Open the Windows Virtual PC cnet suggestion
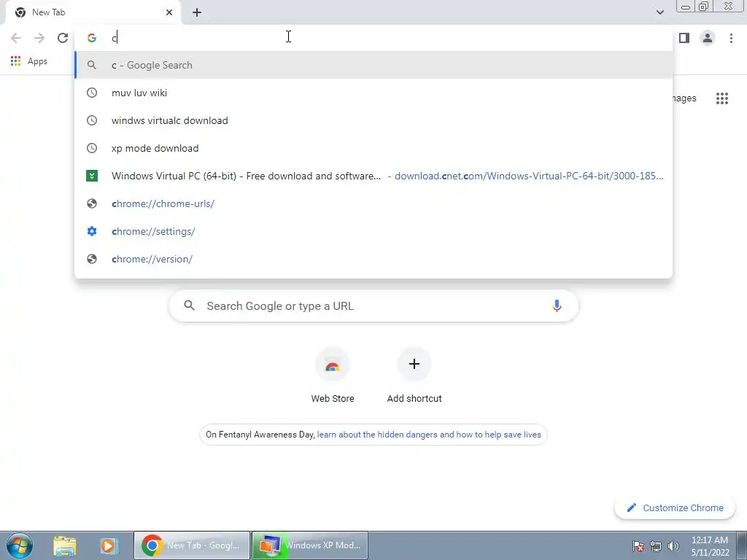 click(x=373, y=176)
